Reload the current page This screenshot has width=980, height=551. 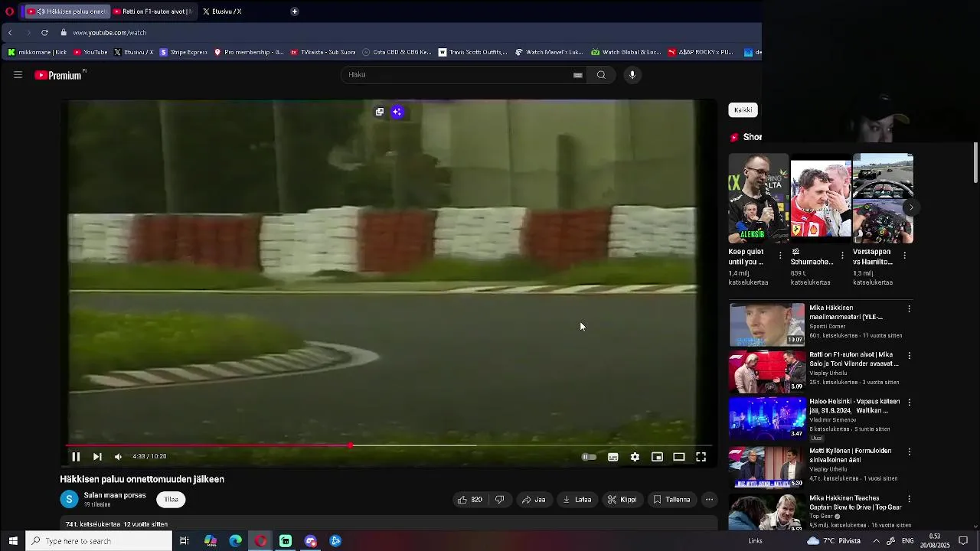click(44, 33)
